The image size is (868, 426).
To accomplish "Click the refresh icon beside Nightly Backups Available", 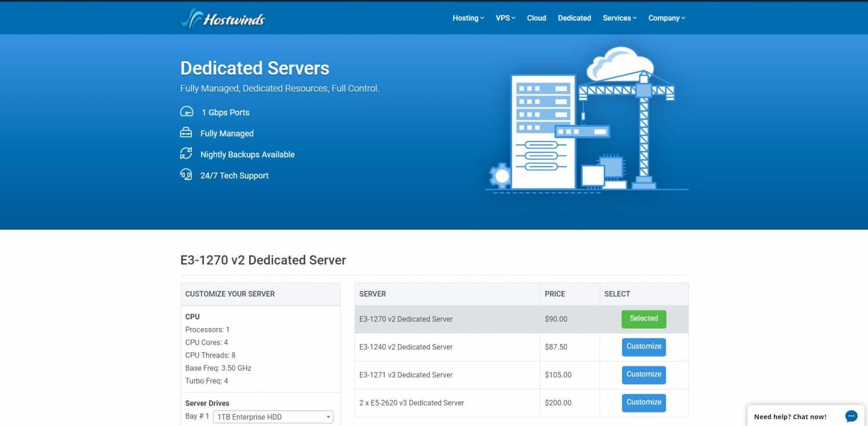I will click(x=186, y=154).
